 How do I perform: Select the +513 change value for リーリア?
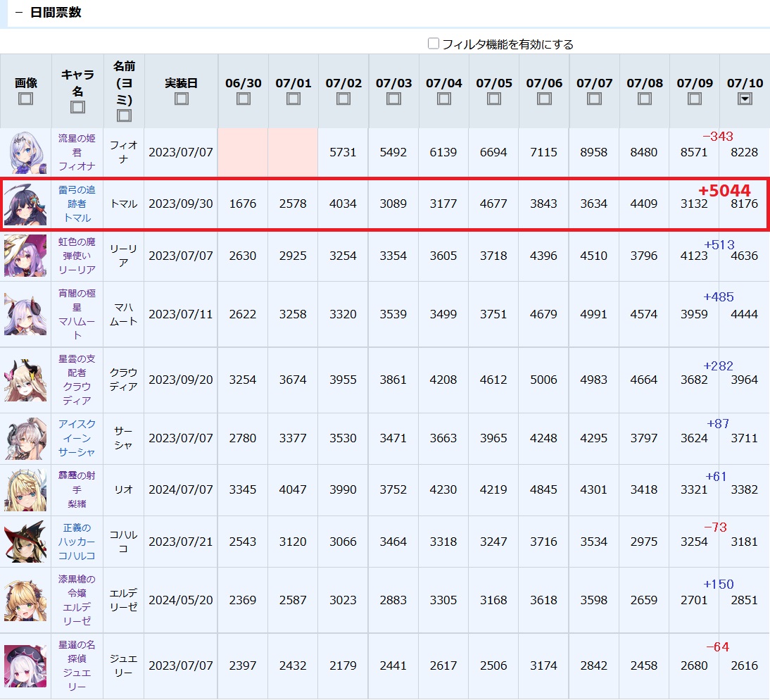[x=719, y=244]
